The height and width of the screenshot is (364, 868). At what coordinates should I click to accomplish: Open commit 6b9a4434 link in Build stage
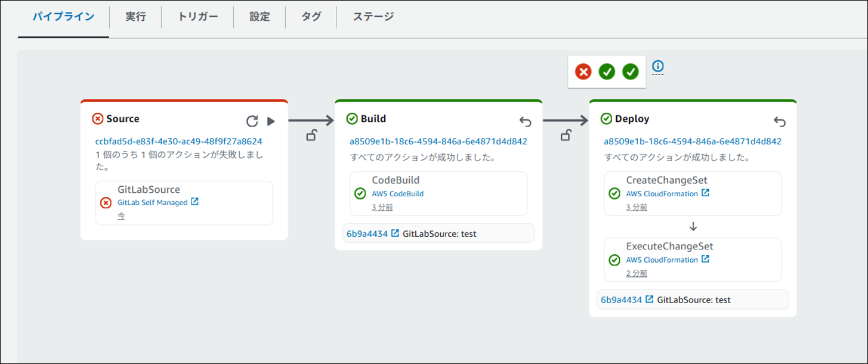point(367,233)
